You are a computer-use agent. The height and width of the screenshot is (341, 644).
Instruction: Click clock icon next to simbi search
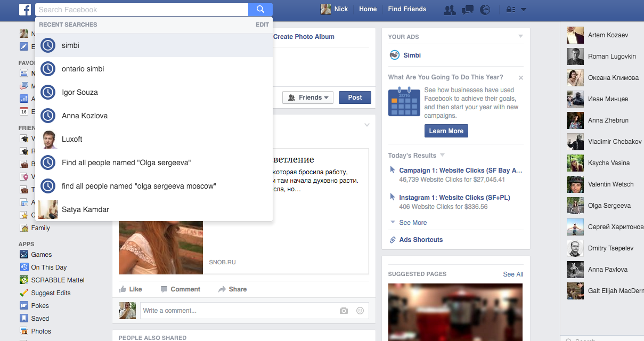[x=48, y=45]
